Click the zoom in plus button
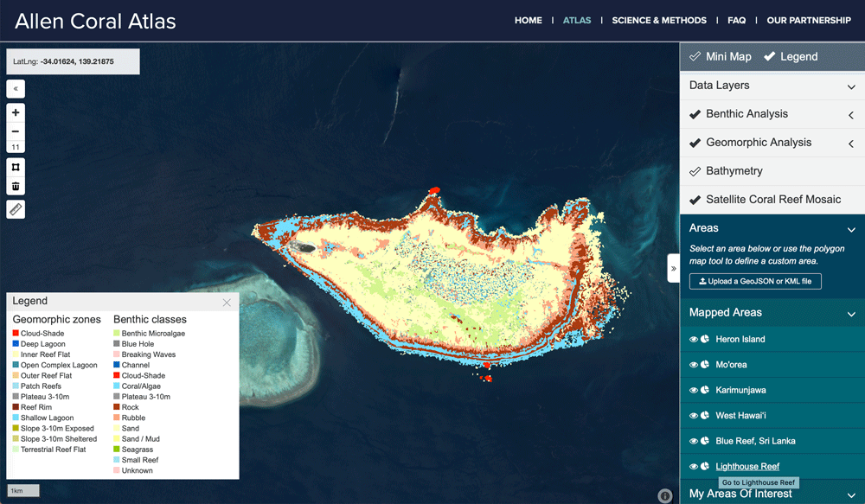 coord(16,113)
